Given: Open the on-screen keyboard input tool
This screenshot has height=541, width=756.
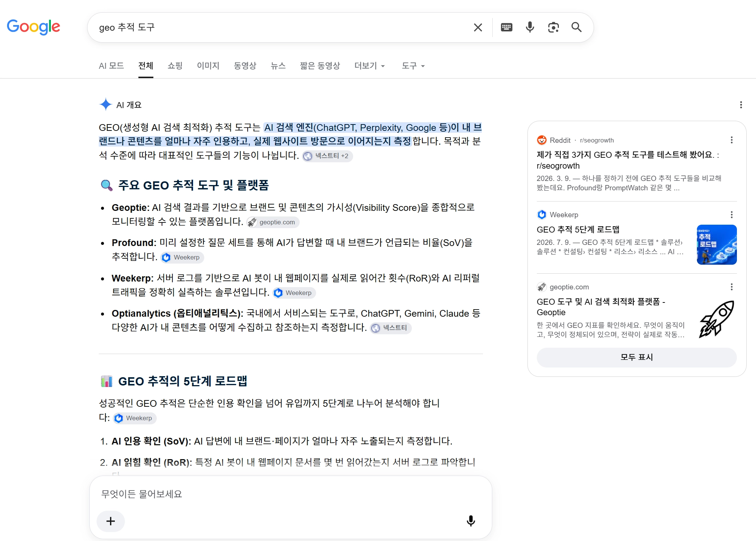Looking at the screenshot, I should 506,27.
